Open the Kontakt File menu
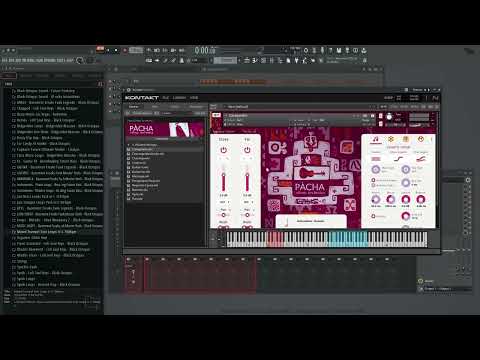The width and height of the screenshot is (480, 360). pos(166,98)
